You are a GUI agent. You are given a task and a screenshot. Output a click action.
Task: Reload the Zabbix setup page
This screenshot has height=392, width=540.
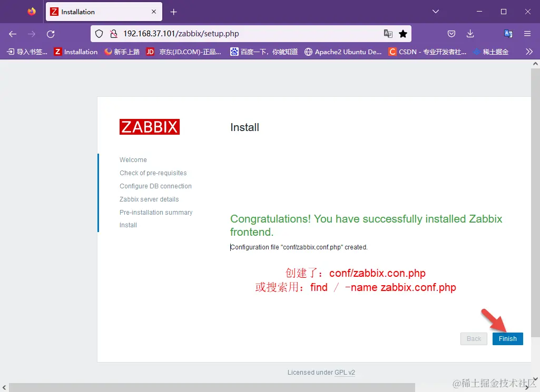click(51, 33)
